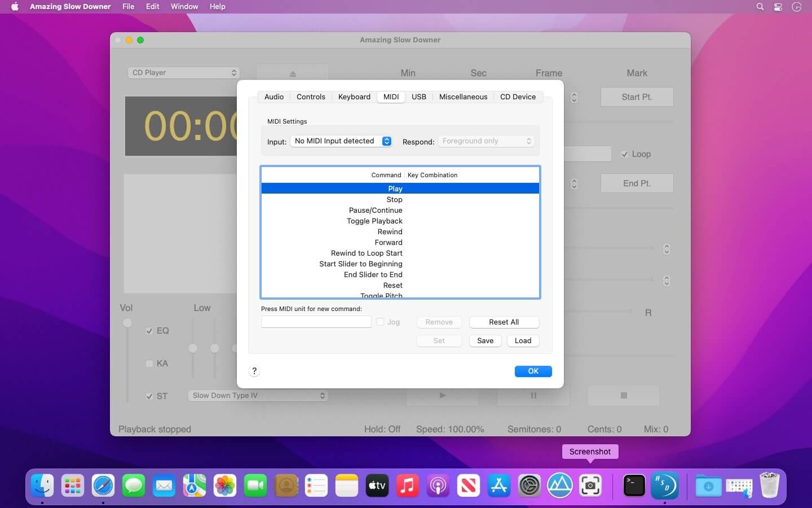Screen dimensions: 812x508
Task: Click the Reset All button
Action: [x=504, y=322]
